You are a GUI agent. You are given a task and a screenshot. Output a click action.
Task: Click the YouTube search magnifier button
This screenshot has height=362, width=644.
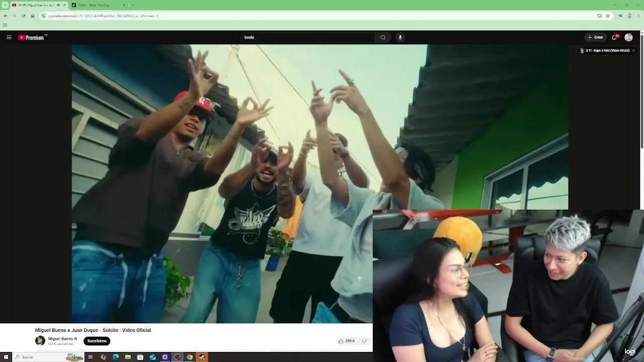click(x=383, y=37)
